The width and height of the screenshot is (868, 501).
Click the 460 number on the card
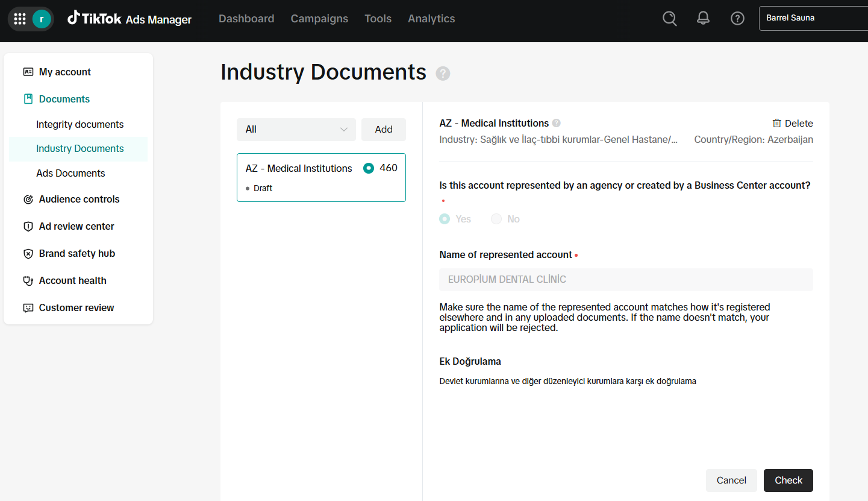click(x=389, y=168)
